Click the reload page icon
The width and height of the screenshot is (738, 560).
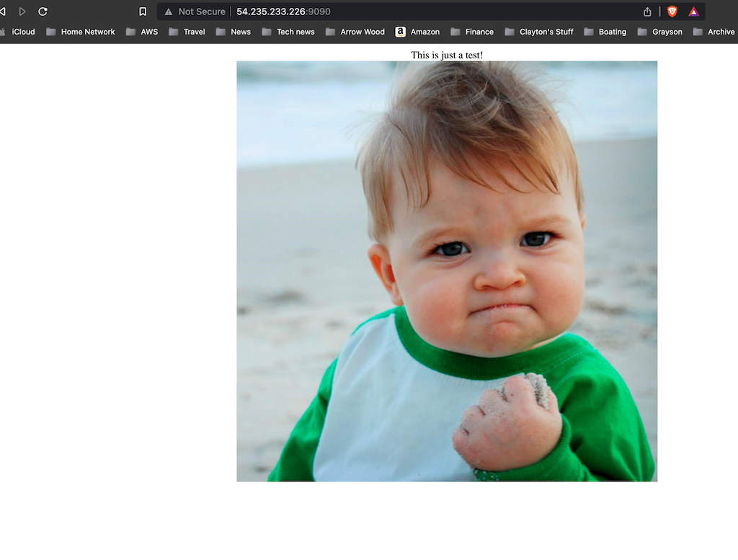pos(43,12)
